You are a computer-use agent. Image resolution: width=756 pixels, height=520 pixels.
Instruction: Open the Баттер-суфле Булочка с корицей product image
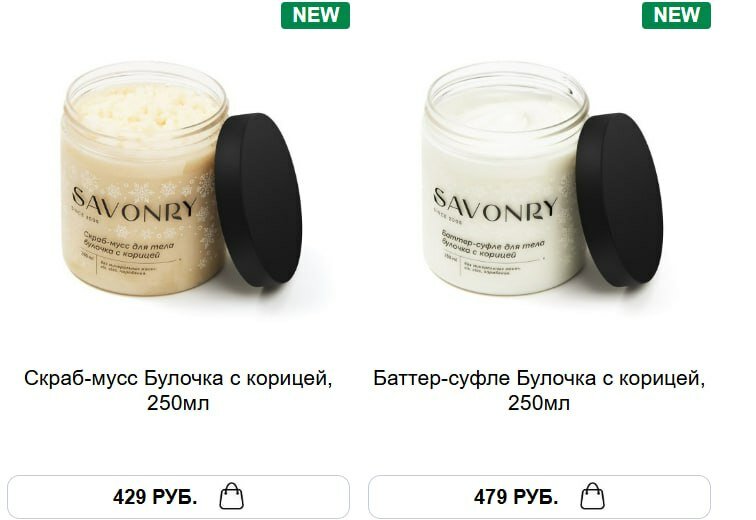tap(542, 178)
